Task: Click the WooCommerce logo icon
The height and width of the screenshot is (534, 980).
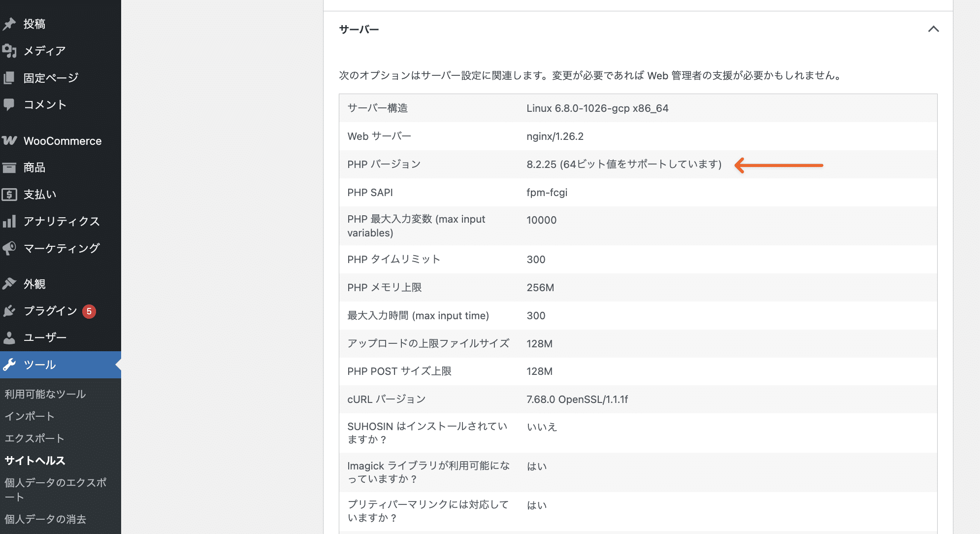Action: 9,141
